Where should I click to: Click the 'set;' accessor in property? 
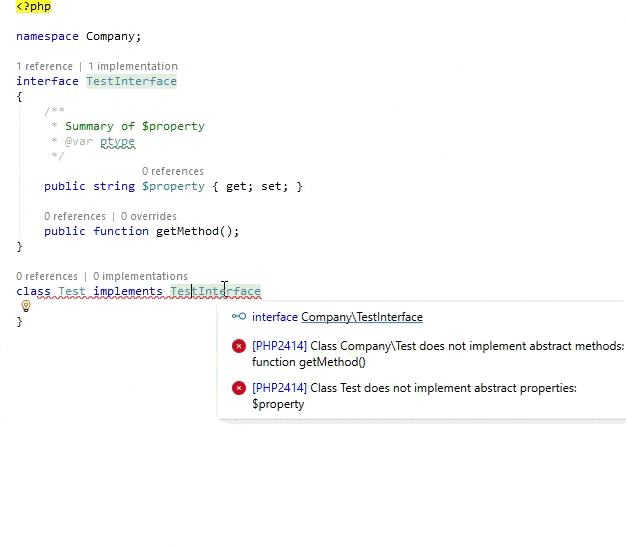[x=275, y=186]
